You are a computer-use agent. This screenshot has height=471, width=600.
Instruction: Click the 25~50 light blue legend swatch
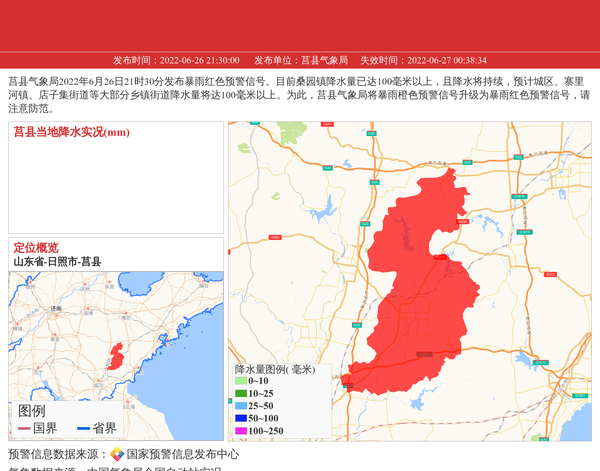241,406
